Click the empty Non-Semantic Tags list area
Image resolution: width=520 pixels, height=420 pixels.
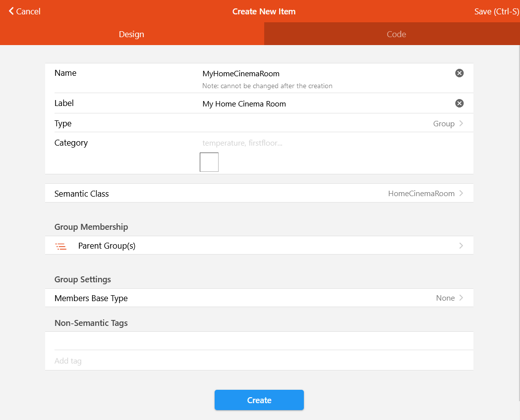click(x=259, y=341)
